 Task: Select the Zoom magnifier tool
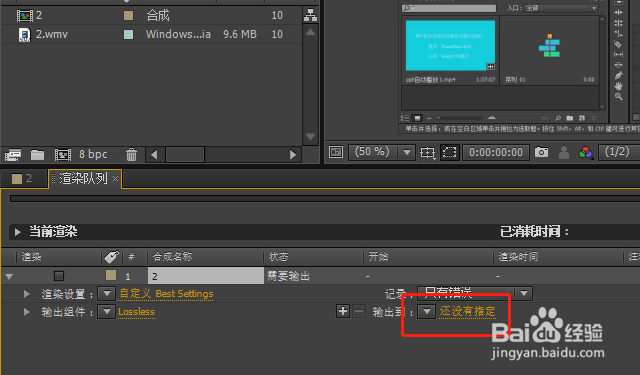[x=619, y=96]
